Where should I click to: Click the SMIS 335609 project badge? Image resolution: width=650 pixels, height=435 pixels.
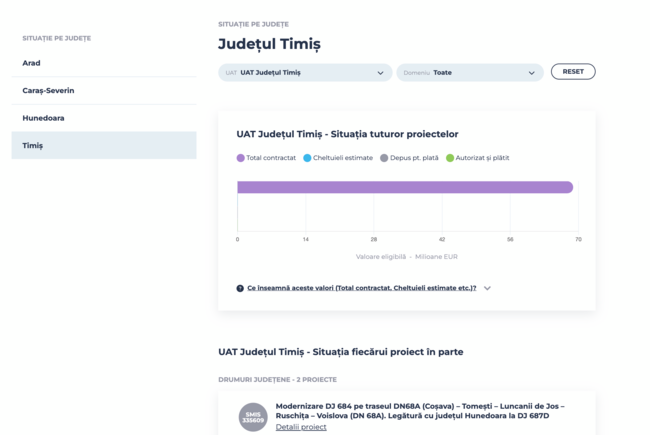point(253,418)
